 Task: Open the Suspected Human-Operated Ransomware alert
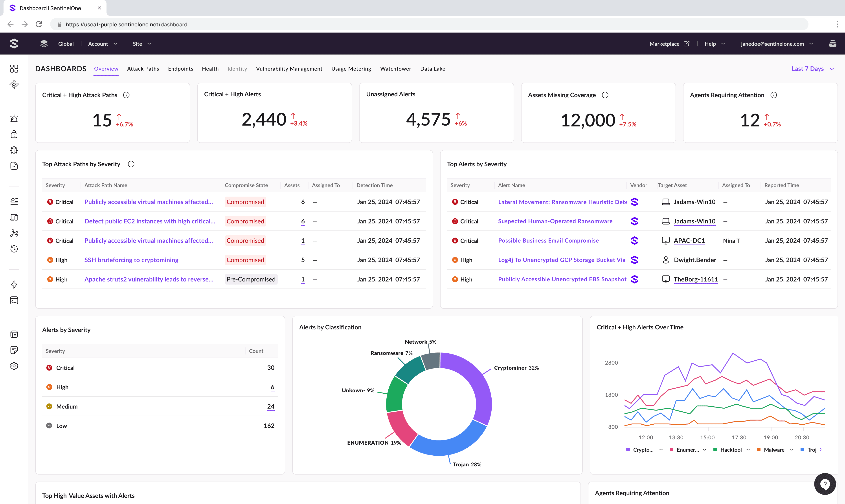pyautogui.click(x=555, y=221)
